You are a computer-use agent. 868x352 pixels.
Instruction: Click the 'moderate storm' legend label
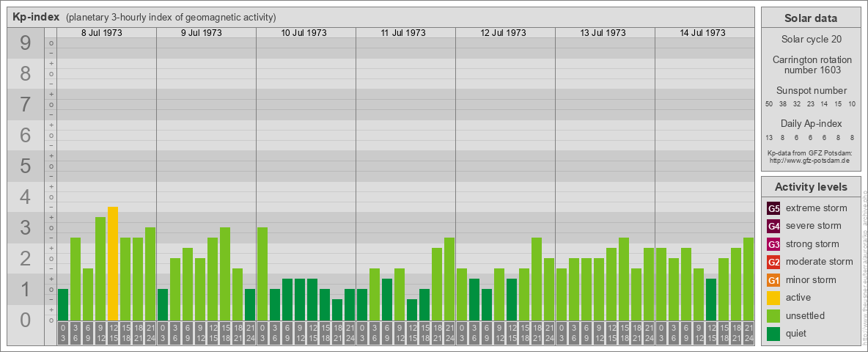tap(820, 262)
